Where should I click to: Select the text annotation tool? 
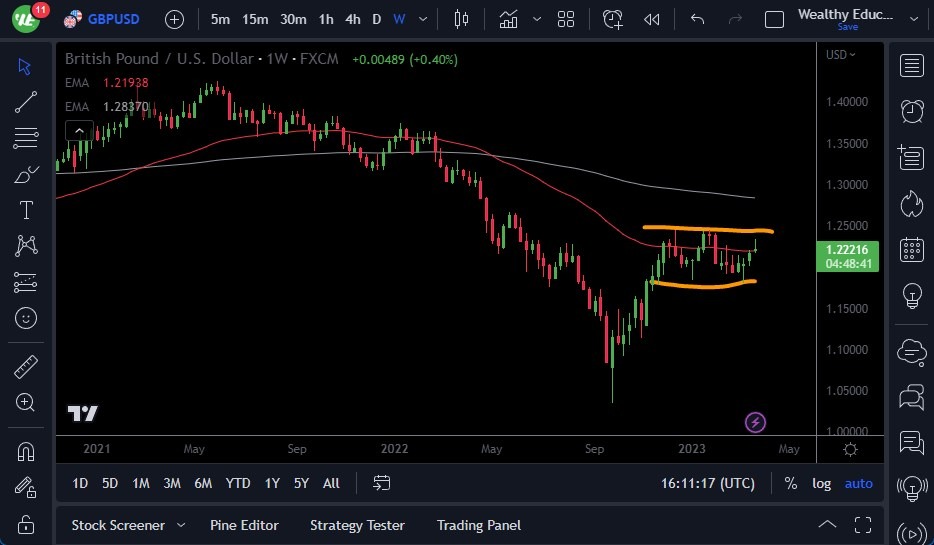[x=26, y=210]
